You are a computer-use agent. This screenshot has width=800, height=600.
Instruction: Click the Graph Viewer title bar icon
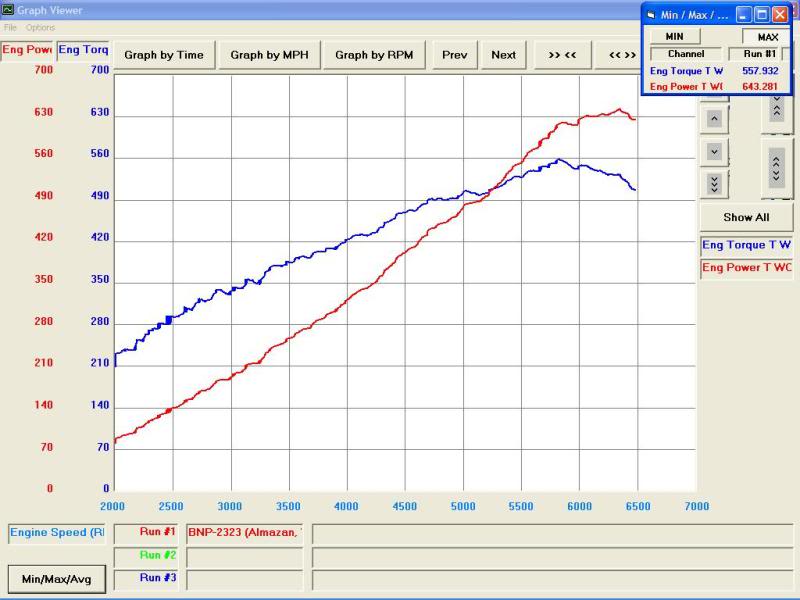8,10
